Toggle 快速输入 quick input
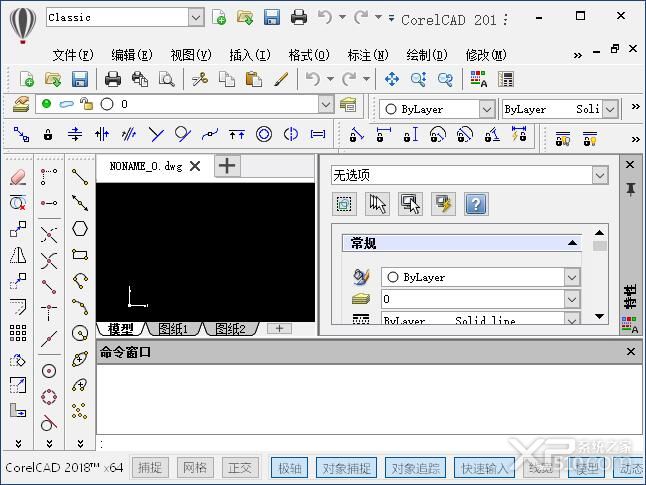 click(484, 468)
